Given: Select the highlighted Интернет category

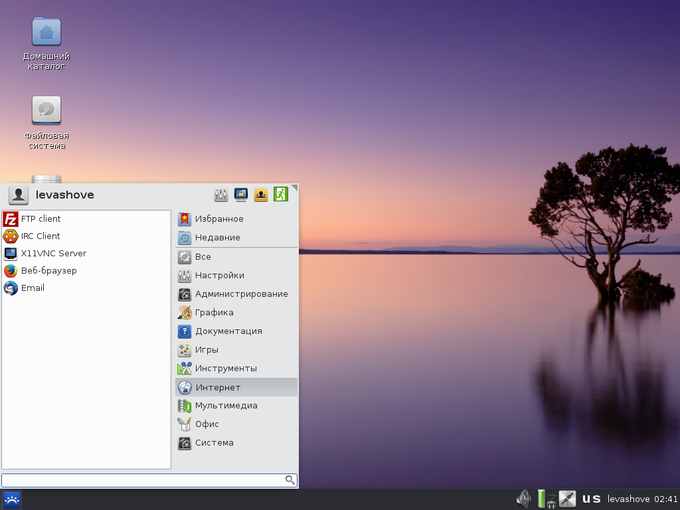Looking at the screenshot, I should click(x=236, y=387).
